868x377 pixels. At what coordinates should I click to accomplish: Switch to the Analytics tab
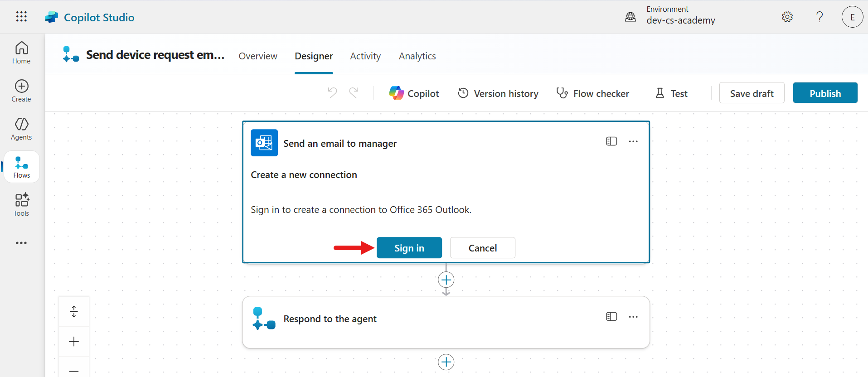pos(417,56)
